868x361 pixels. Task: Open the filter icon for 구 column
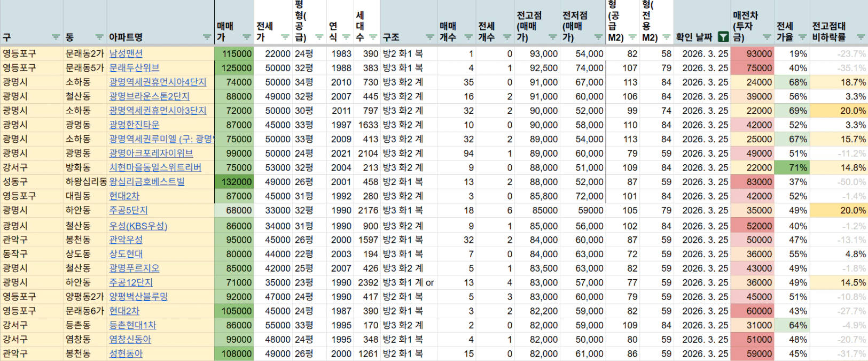(56, 37)
